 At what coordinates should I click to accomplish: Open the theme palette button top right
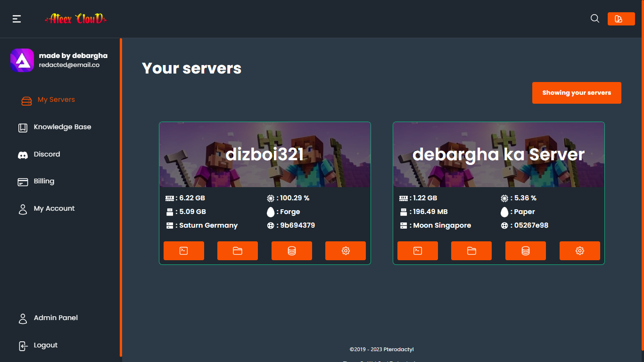pyautogui.click(x=621, y=18)
